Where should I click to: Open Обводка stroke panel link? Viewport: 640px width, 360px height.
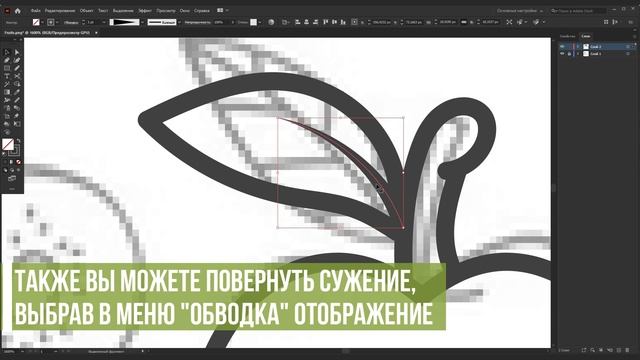[71, 22]
